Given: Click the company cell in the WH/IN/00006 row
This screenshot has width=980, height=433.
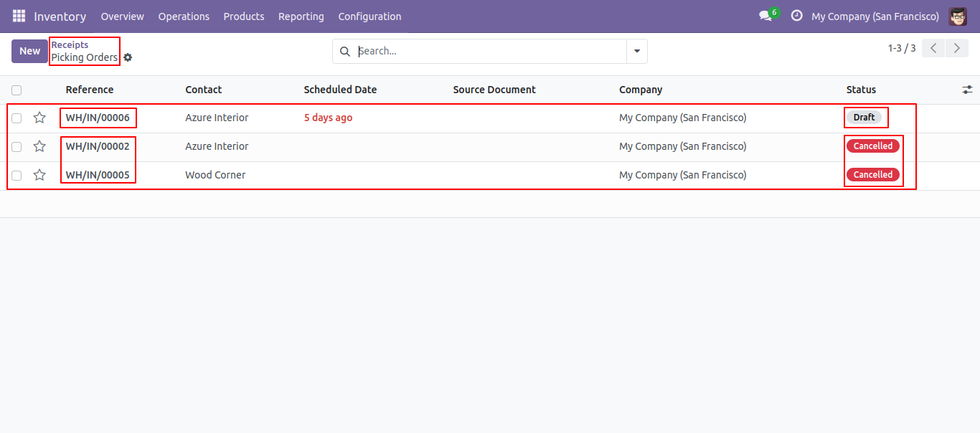Looking at the screenshot, I should (x=683, y=118).
